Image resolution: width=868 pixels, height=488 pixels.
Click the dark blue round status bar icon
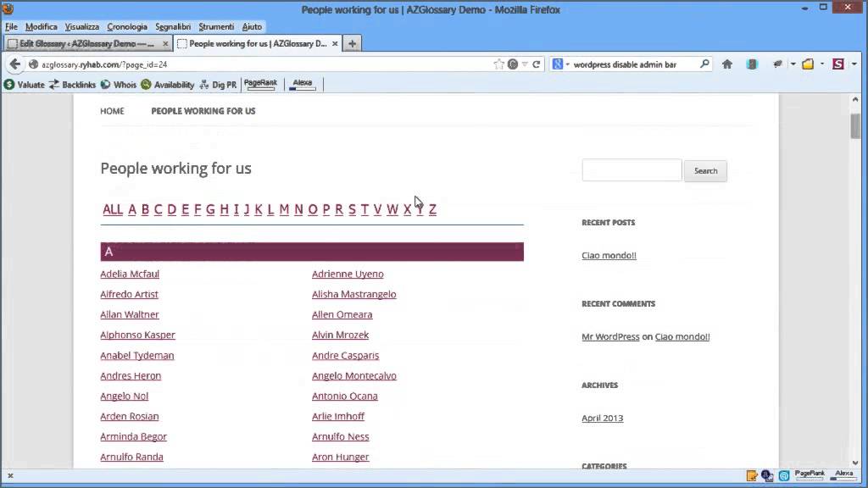click(767, 475)
